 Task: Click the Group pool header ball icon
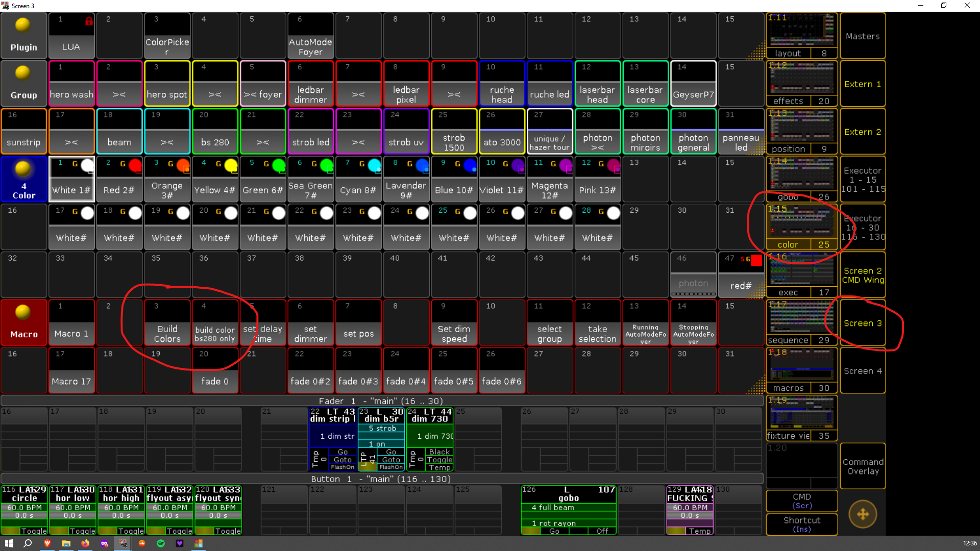22,73
